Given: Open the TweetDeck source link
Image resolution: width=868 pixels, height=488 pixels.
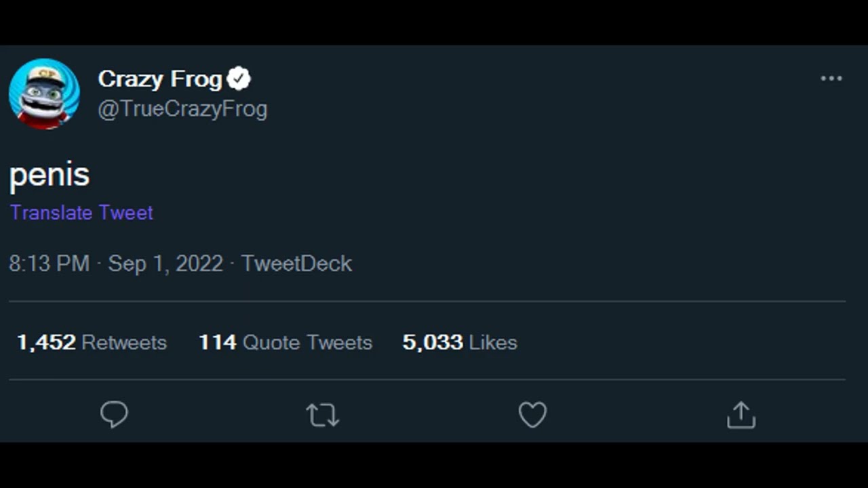Looking at the screenshot, I should point(296,264).
